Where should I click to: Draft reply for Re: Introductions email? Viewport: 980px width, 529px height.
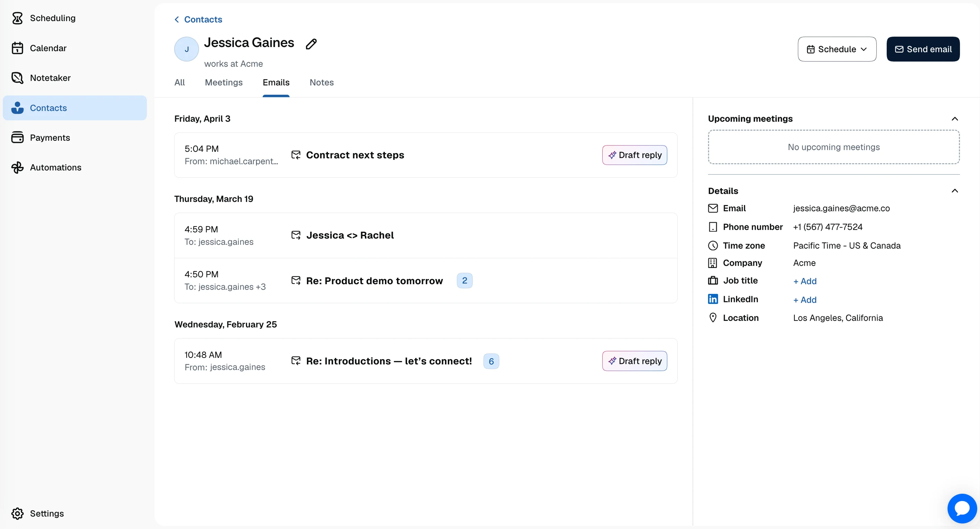pos(634,361)
